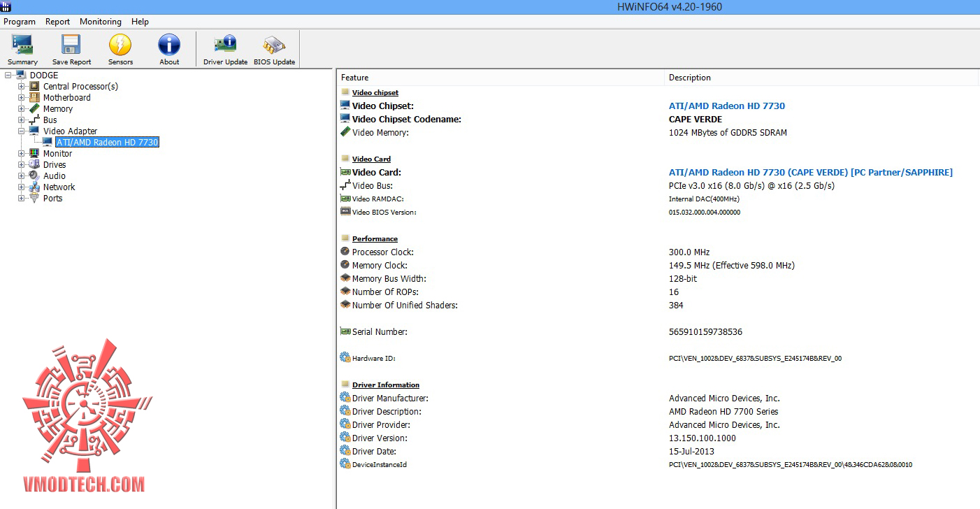Click the Video Chipset Codename icon
The height and width of the screenshot is (509, 980).
coord(345,119)
